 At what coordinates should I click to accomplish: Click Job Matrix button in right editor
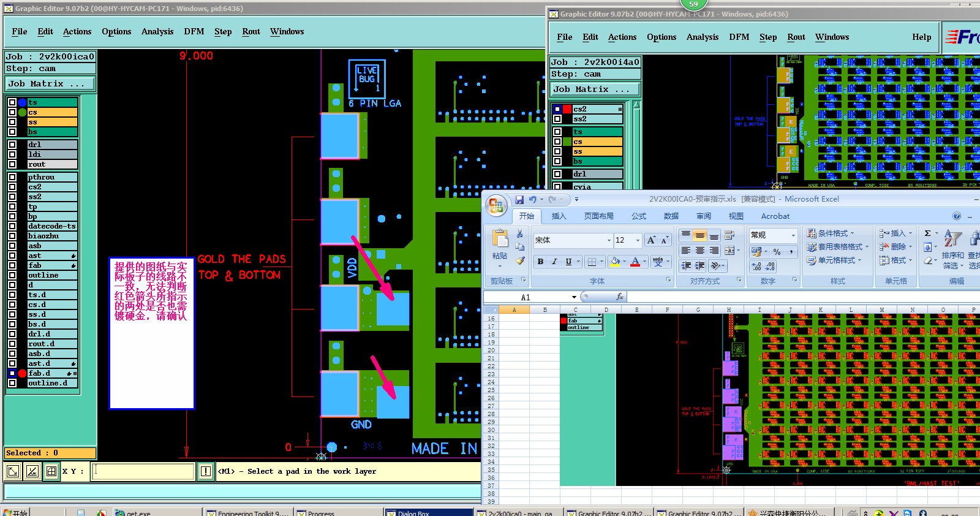(595, 89)
